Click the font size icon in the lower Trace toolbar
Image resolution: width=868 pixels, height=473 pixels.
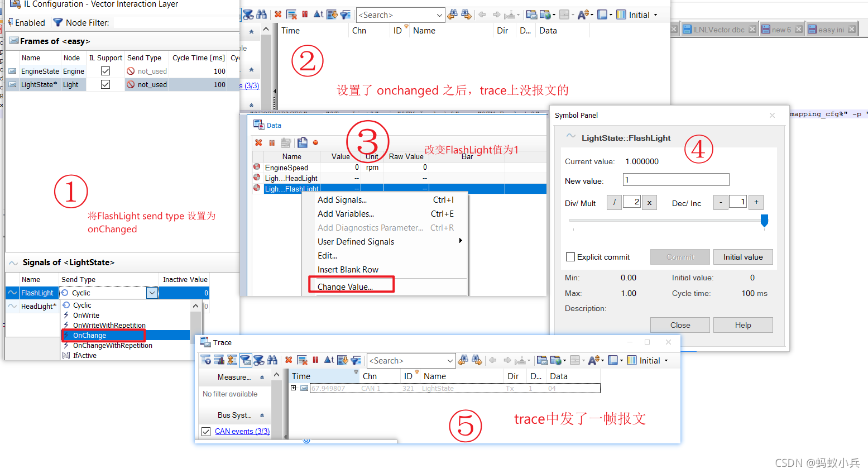click(594, 360)
